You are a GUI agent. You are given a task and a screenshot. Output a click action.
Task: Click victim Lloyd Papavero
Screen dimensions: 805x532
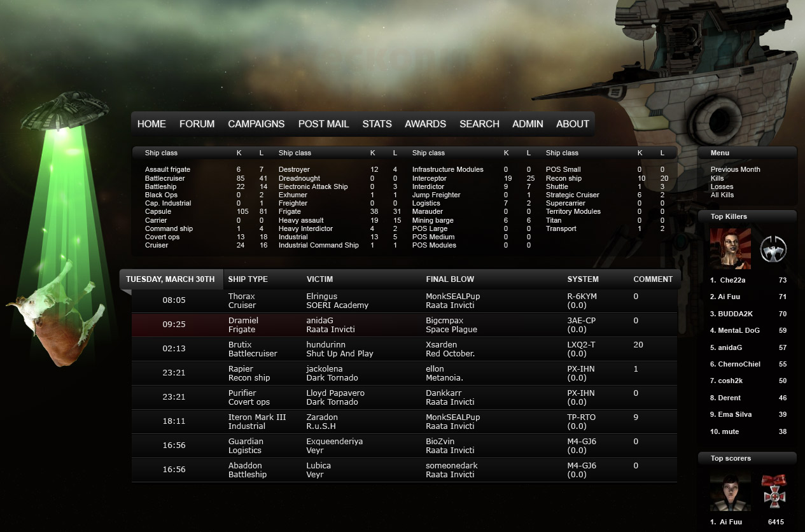point(335,393)
